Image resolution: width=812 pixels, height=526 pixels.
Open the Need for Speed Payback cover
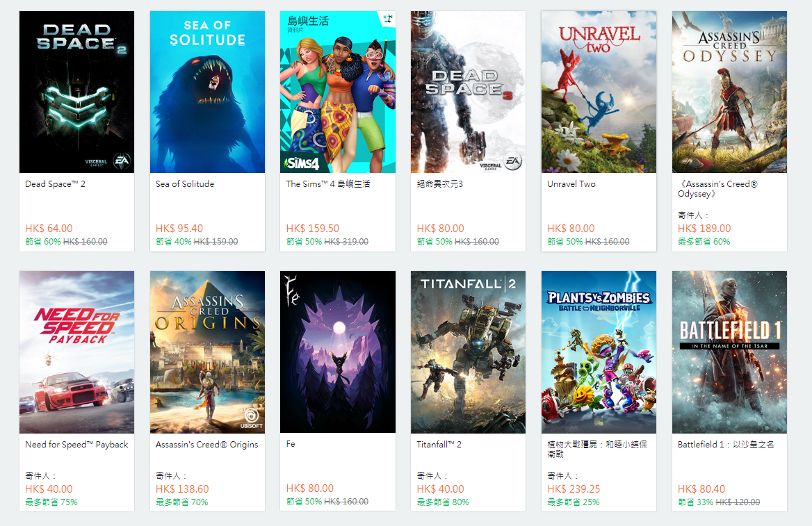76,352
